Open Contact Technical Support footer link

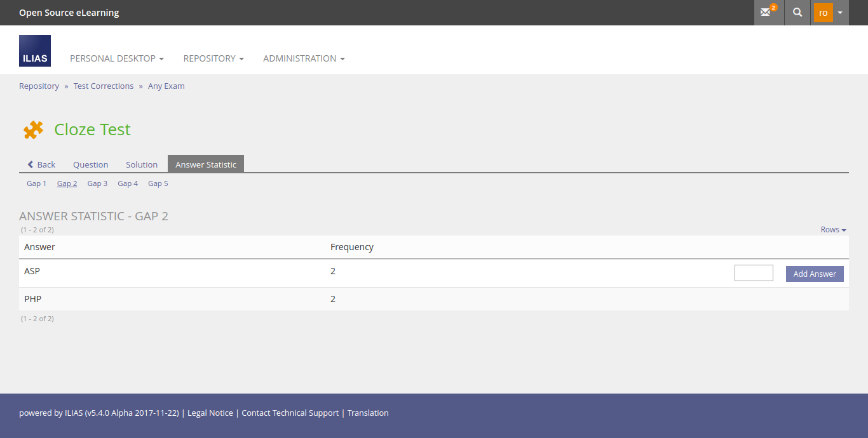290,413
